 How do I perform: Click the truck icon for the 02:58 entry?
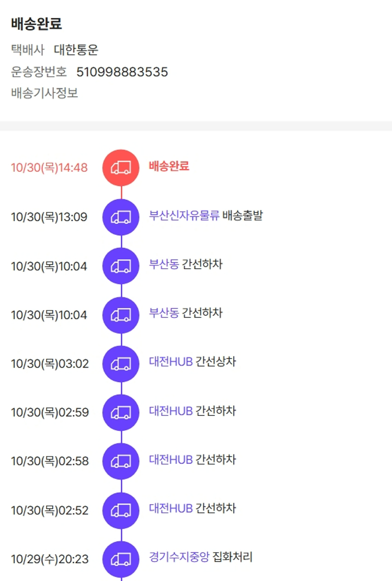121,461
